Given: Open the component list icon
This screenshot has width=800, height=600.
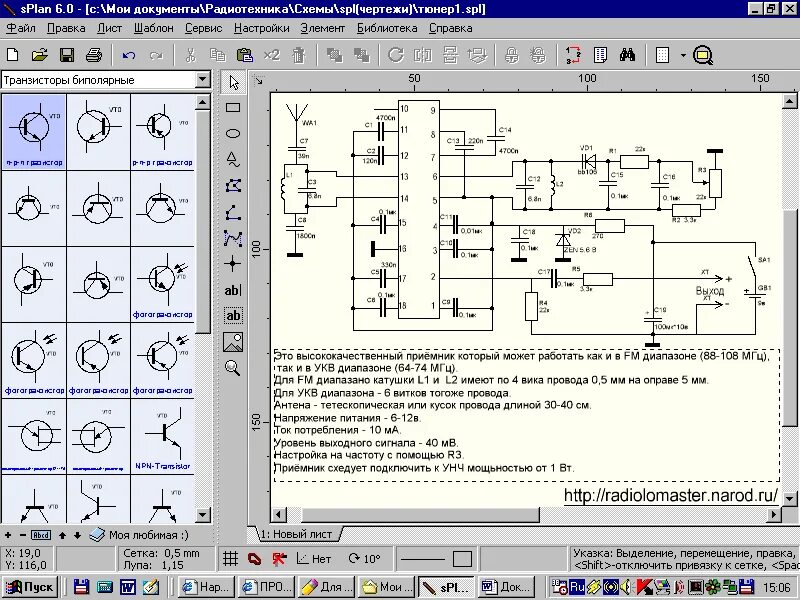Looking at the screenshot, I should (600, 55).
